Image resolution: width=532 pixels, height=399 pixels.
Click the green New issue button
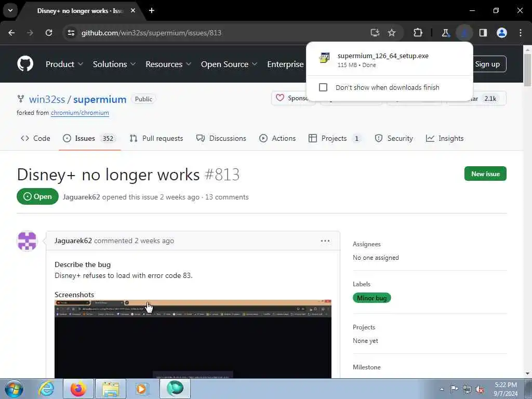tap(485, 174)
